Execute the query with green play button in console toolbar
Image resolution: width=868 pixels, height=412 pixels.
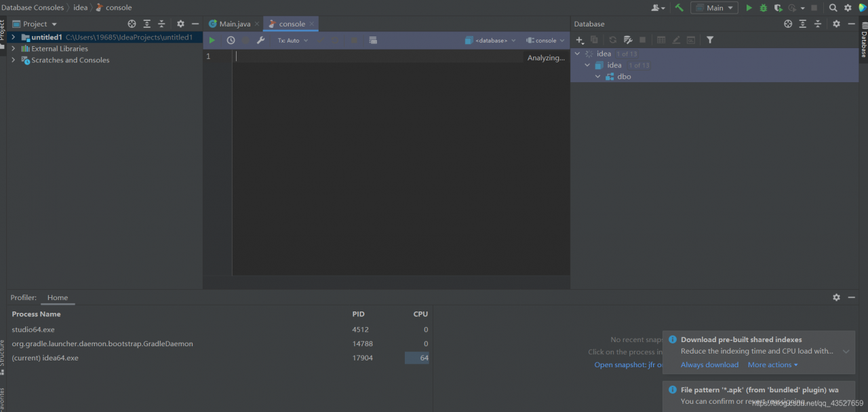(212, 41)
